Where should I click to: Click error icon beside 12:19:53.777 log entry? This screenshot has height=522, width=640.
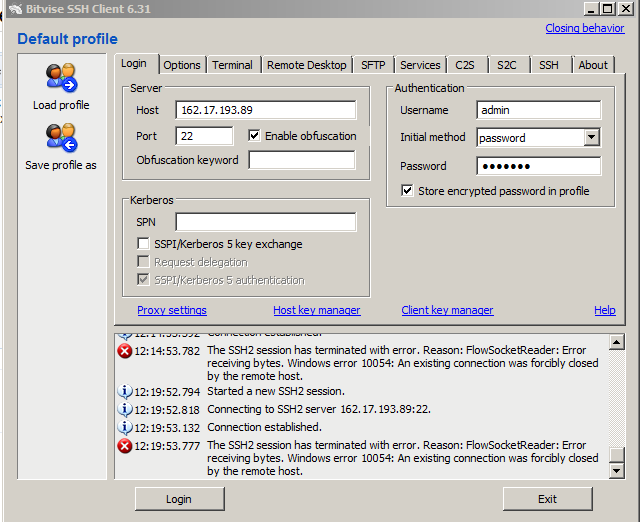(x=124, y=446)
